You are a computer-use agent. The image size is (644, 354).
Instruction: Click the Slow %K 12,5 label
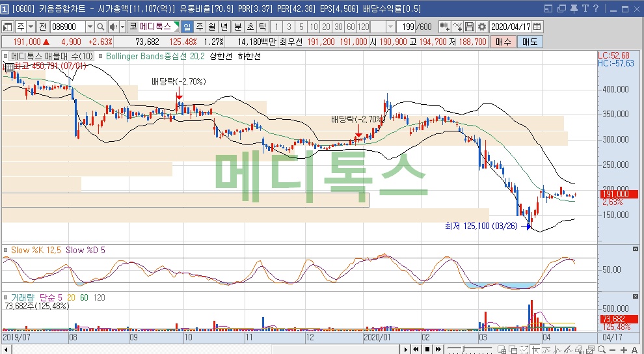tap(36, 250)
